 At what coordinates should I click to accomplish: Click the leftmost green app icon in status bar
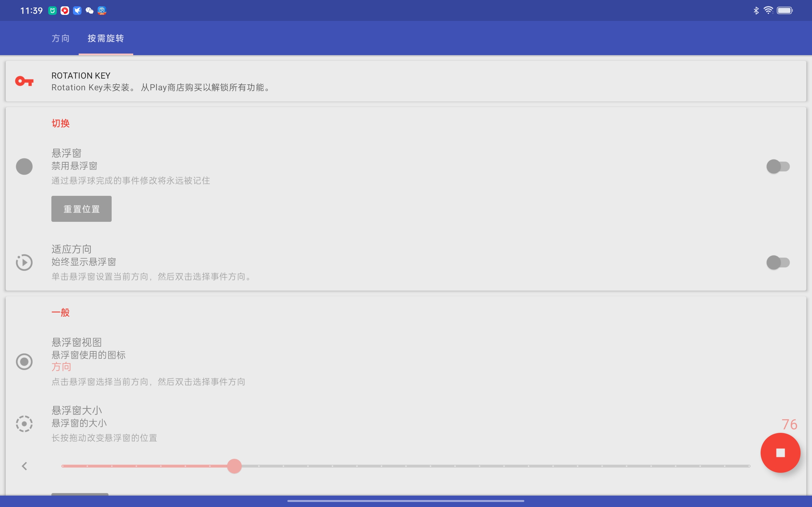tap(53, 10)
